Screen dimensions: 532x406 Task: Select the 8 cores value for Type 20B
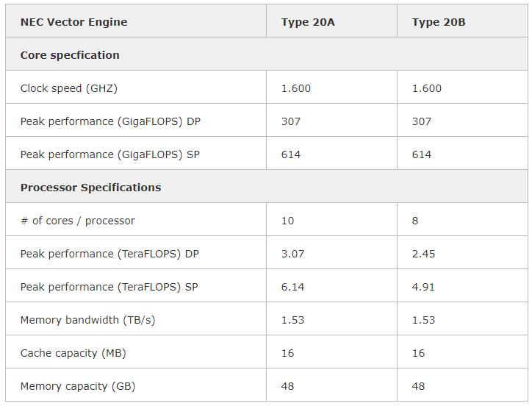click(415, 221)
